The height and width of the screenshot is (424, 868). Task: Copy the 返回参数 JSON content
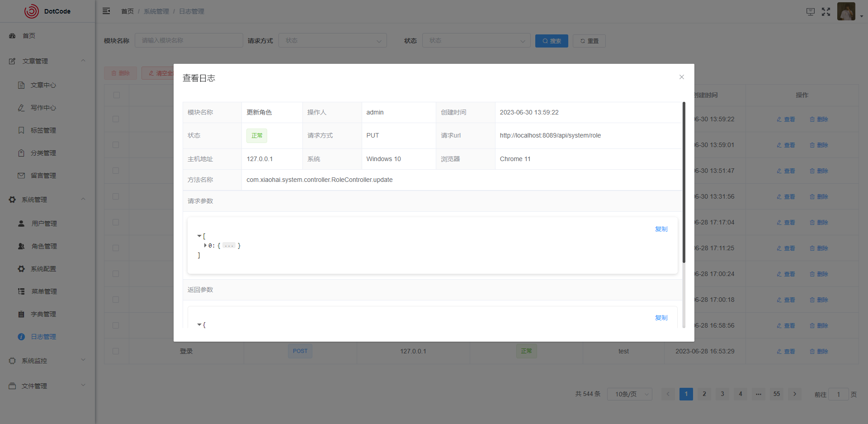[x=661, y=318]
